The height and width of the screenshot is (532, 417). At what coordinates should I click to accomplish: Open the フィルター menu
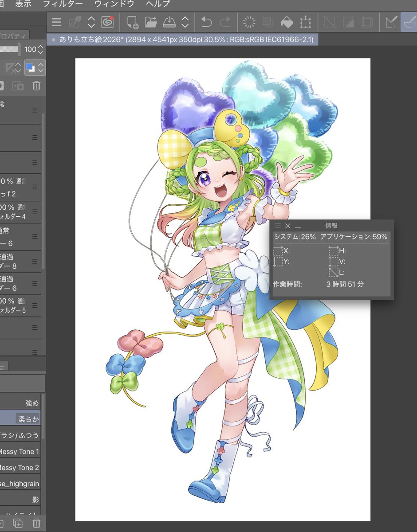click(63, 4)
